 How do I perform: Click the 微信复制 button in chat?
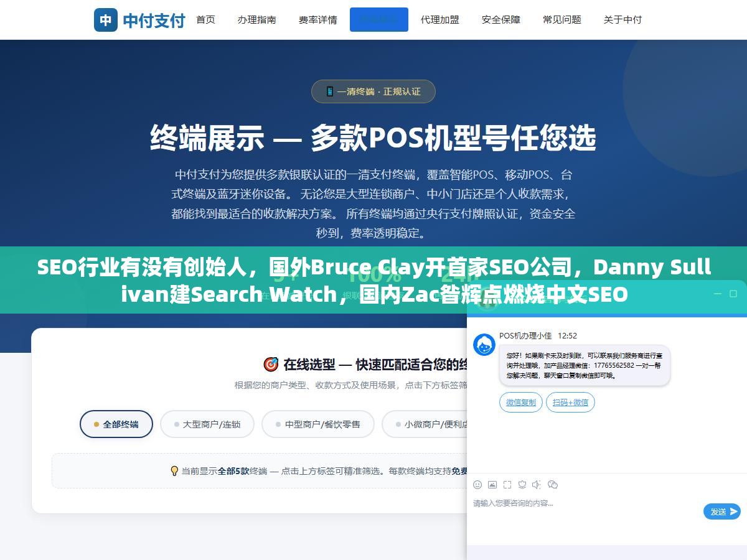click(521, 403)
